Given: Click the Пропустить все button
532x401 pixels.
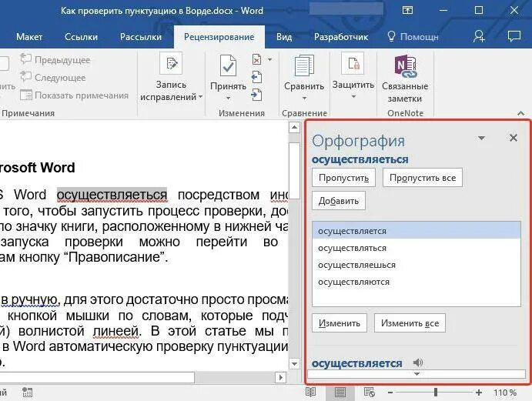Looking at the screenshot, I should point(423,178).
